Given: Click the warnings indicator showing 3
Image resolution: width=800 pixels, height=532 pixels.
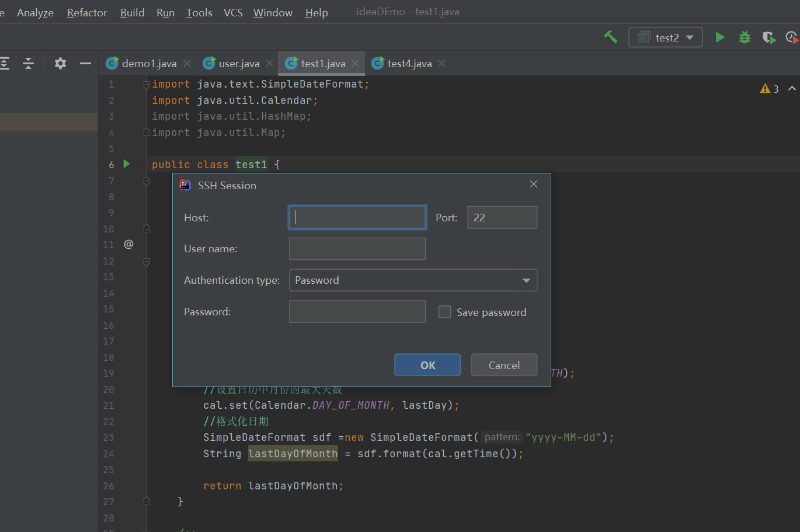Looking at the screenshot, I should click(x=769, y=89).
